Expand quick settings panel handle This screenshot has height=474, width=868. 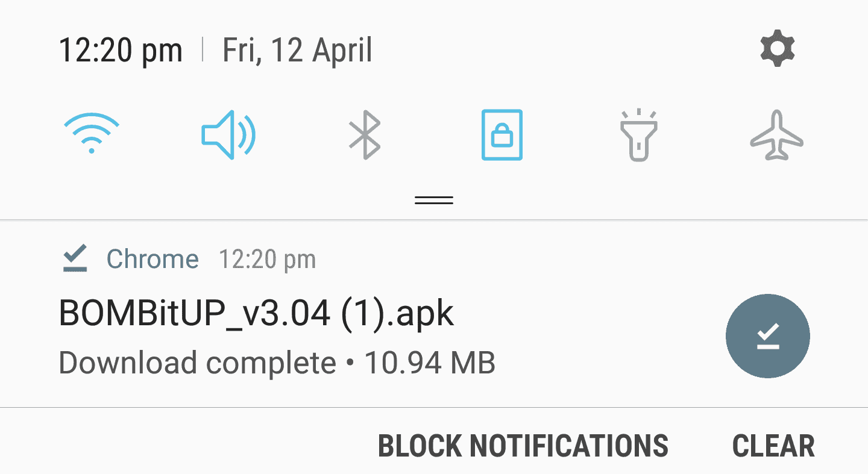point(434,200)
